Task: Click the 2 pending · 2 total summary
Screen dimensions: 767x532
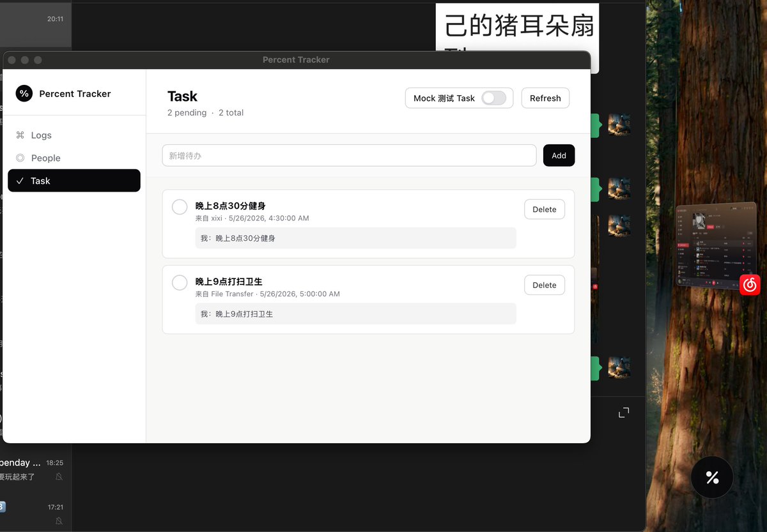Action: tap(205, 113)
